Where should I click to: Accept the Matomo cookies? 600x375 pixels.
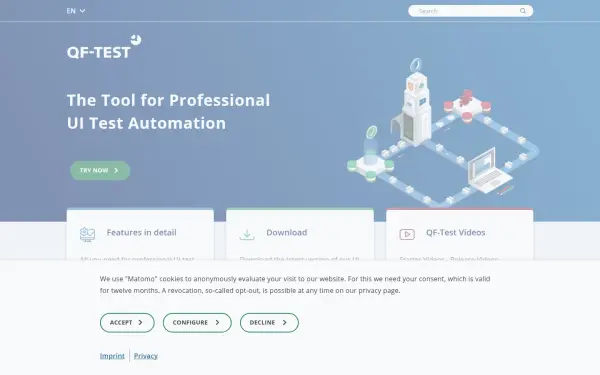(x=127, y=323)
